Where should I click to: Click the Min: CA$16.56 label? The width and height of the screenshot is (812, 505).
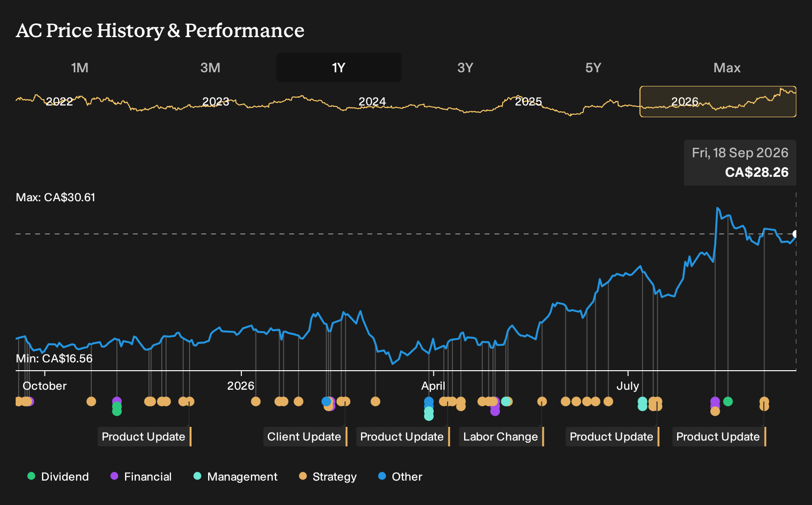(x=54, y=358)
